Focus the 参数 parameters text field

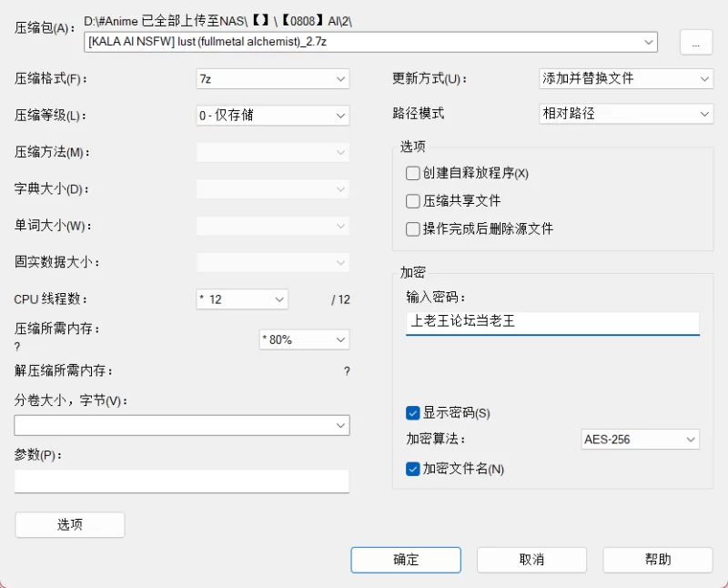point(182,481)
